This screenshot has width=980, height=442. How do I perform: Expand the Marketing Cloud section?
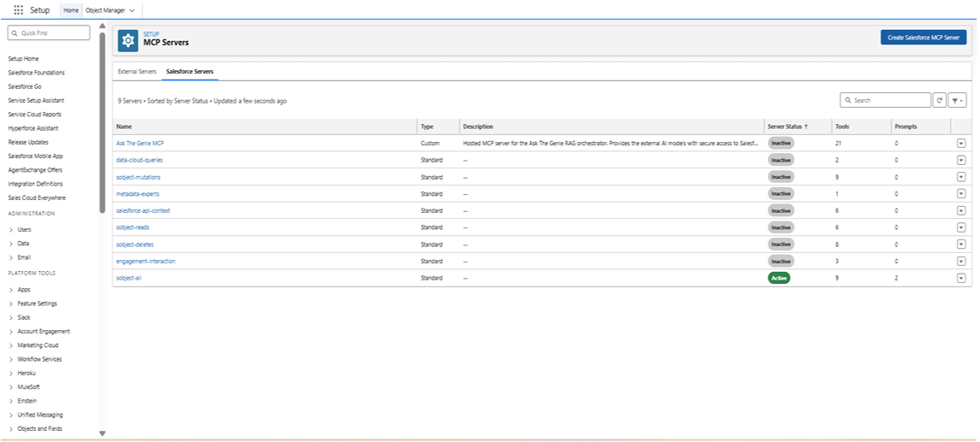pyautogui.click(x=11, y=345)
